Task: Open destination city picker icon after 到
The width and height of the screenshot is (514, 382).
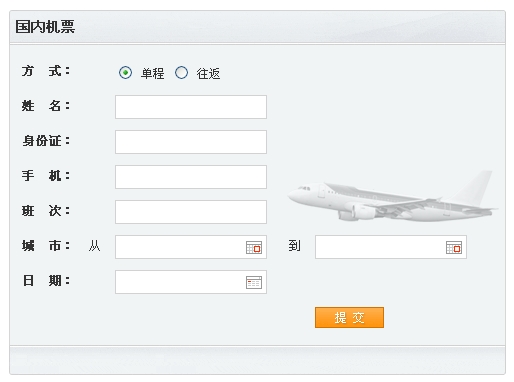Action: (454, 247)
